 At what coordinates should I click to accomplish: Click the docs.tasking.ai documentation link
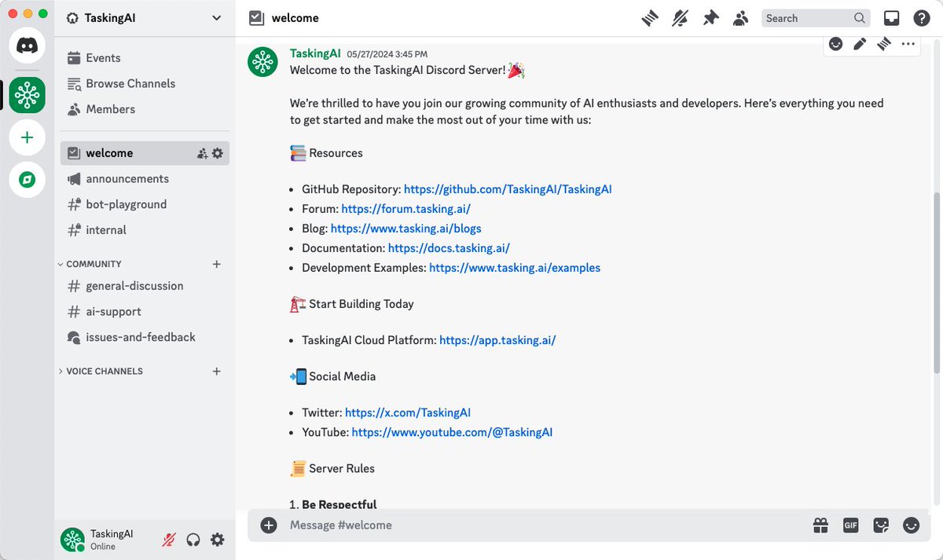[449, 248]
